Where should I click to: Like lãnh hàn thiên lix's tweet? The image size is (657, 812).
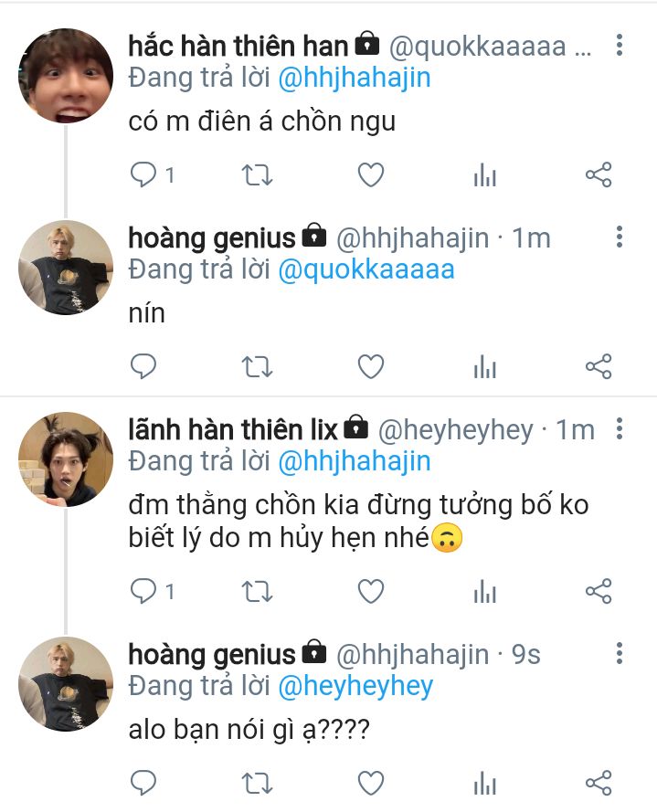coord(370,591)
